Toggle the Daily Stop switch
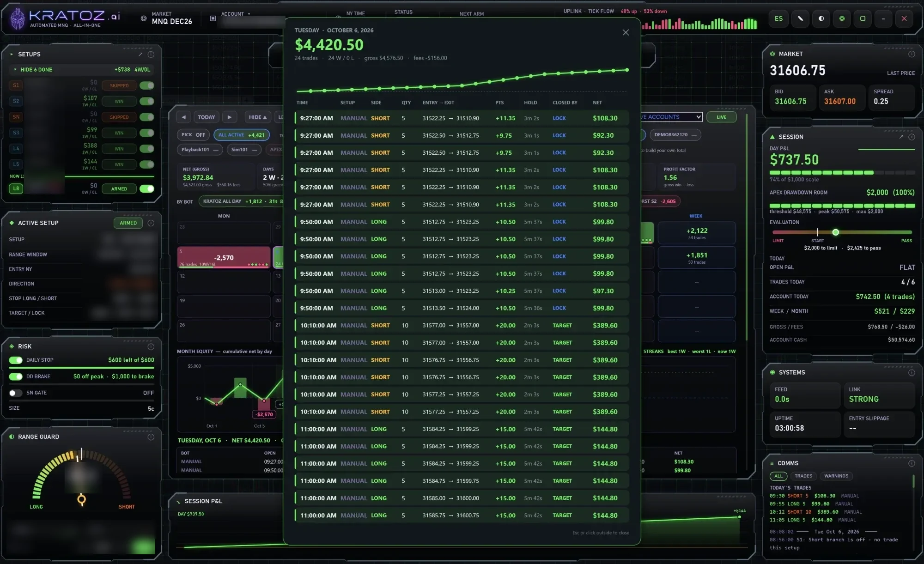924x564 pixels. click(16, 360)
